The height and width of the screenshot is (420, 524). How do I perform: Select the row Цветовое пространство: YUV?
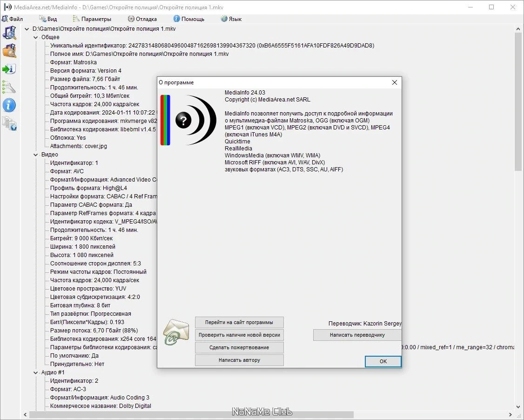[x=88, y=289]
